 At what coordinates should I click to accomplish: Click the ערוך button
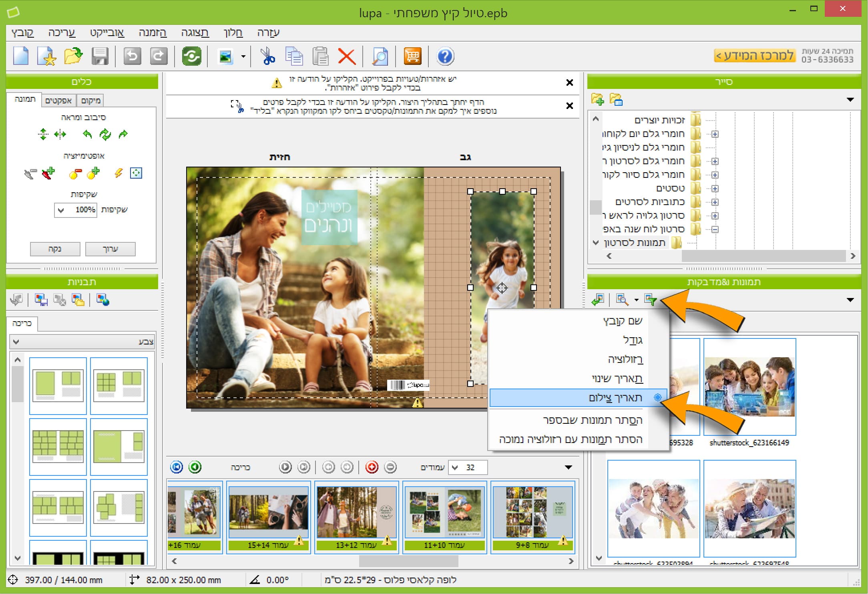click(x=111, y=249)
